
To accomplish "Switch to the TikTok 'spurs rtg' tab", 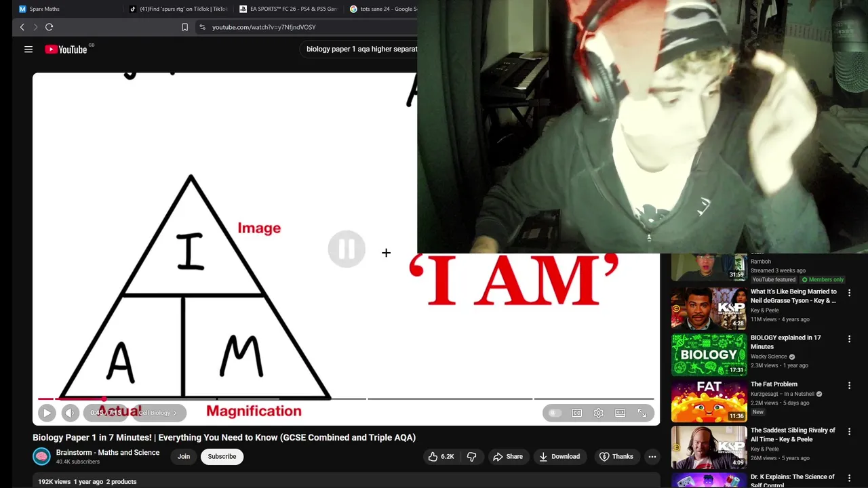I will (x=178, y=9).
